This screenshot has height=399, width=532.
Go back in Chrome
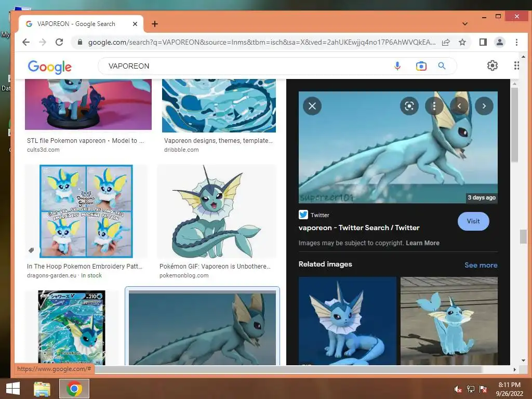pos(26,42)
